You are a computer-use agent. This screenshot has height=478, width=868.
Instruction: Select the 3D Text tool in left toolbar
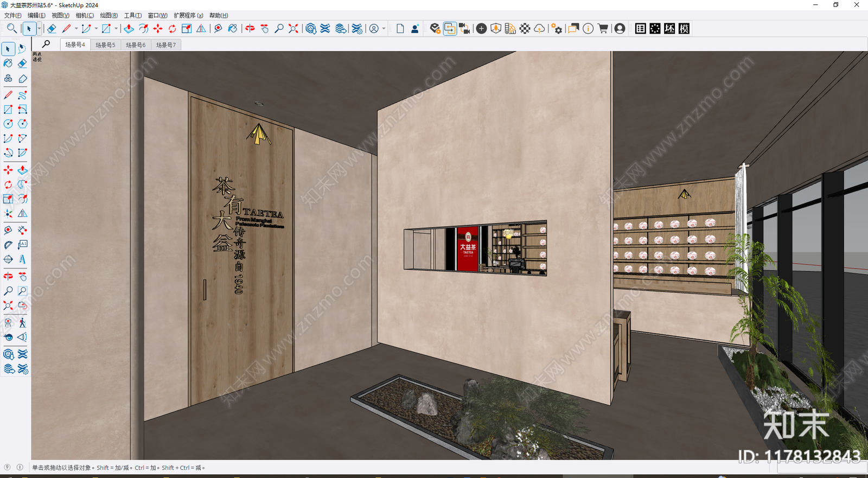[22, 259]
